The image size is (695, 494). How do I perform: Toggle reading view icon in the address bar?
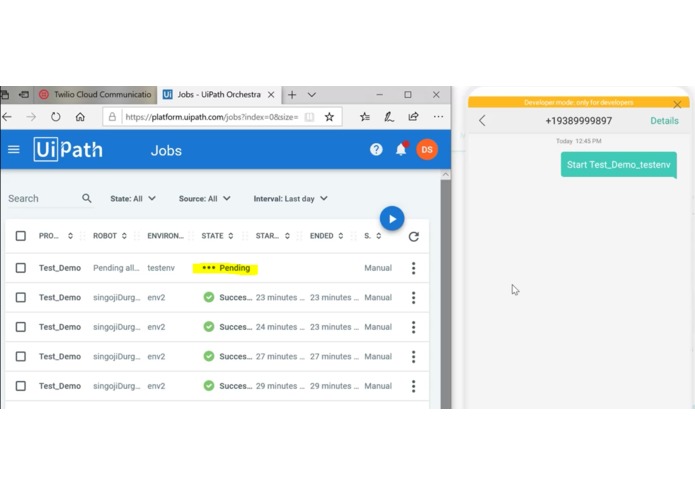(x=309, y=117)
